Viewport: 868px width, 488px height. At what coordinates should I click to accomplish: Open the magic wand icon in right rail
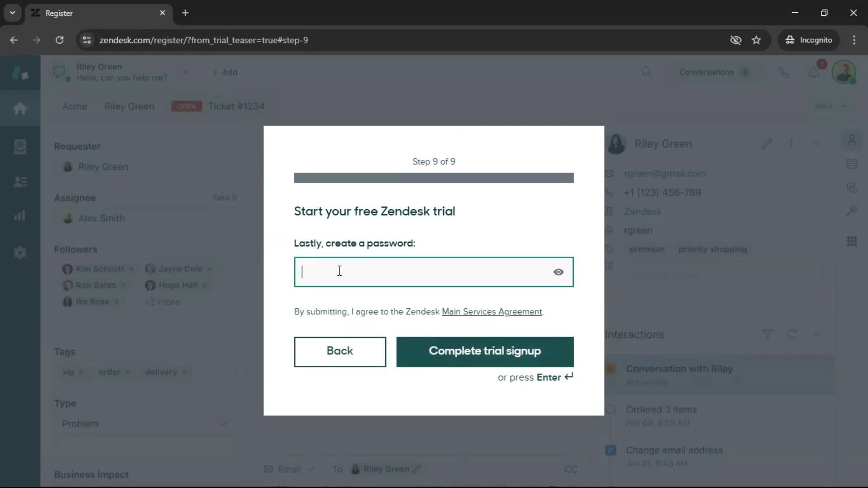852,211
